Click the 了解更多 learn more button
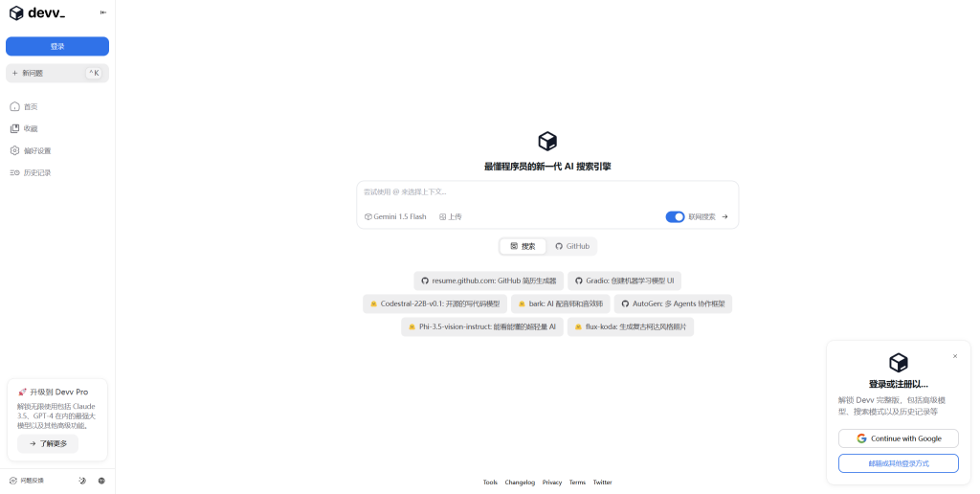 (x=48, y=443)
